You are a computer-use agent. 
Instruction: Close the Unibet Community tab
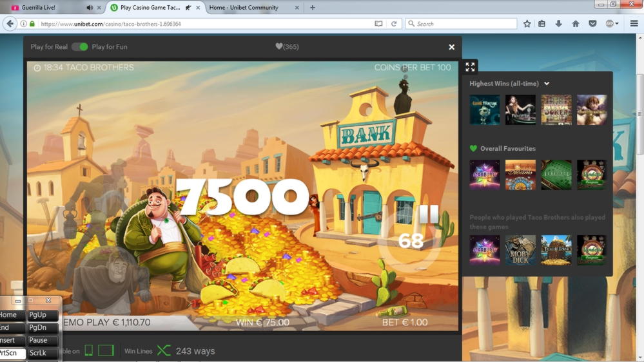(297, 7)
